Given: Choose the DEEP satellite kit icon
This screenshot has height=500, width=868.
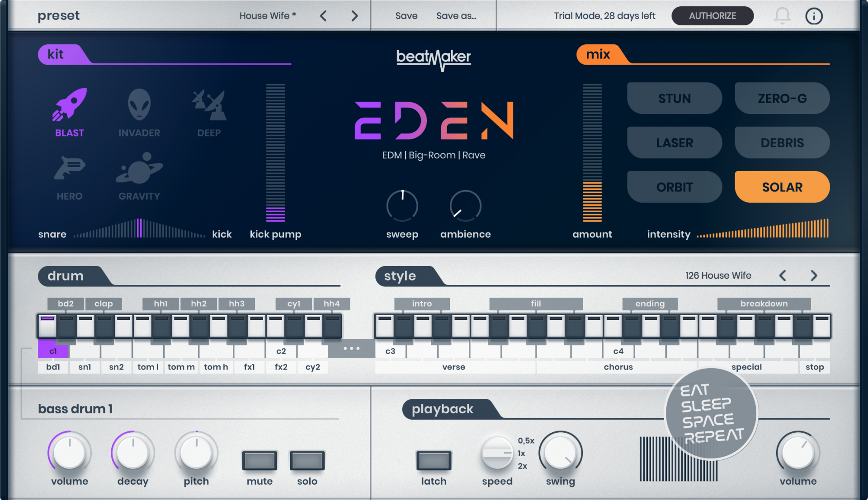Looking at the screenshot, I should (209, 105).
